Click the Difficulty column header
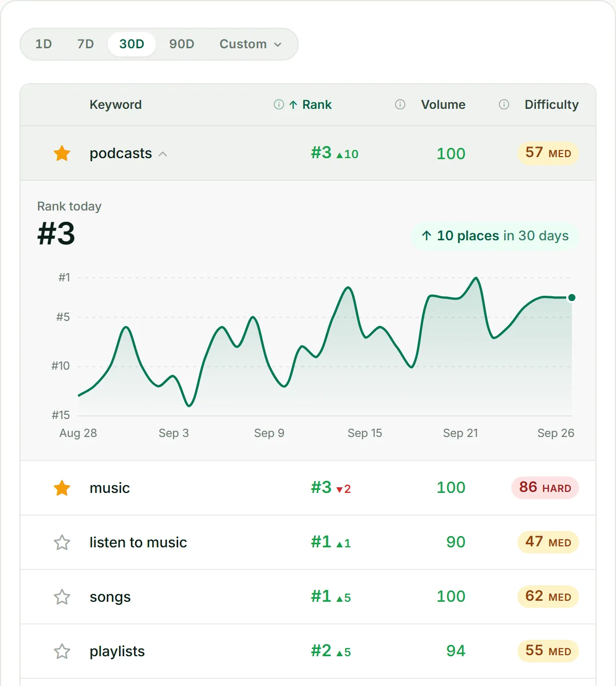The width and height of the screenshot is (616, 686). tap(551, 105)
